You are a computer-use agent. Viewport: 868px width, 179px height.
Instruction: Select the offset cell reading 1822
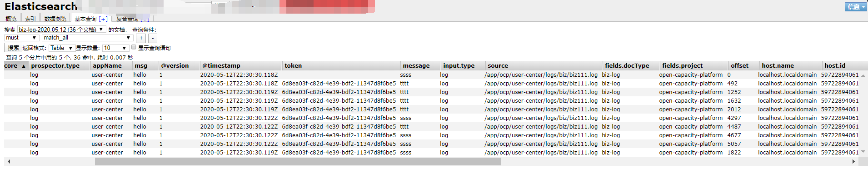[x=734, y=153]
